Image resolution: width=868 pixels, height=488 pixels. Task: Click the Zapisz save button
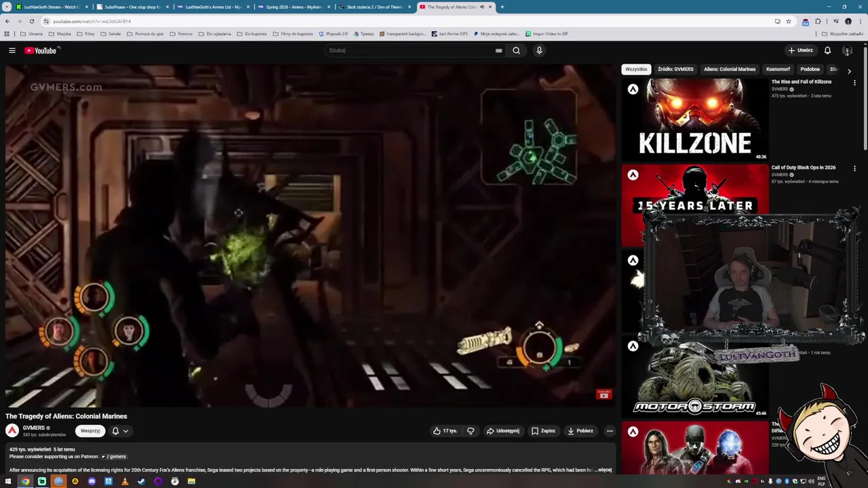[543, 430]
